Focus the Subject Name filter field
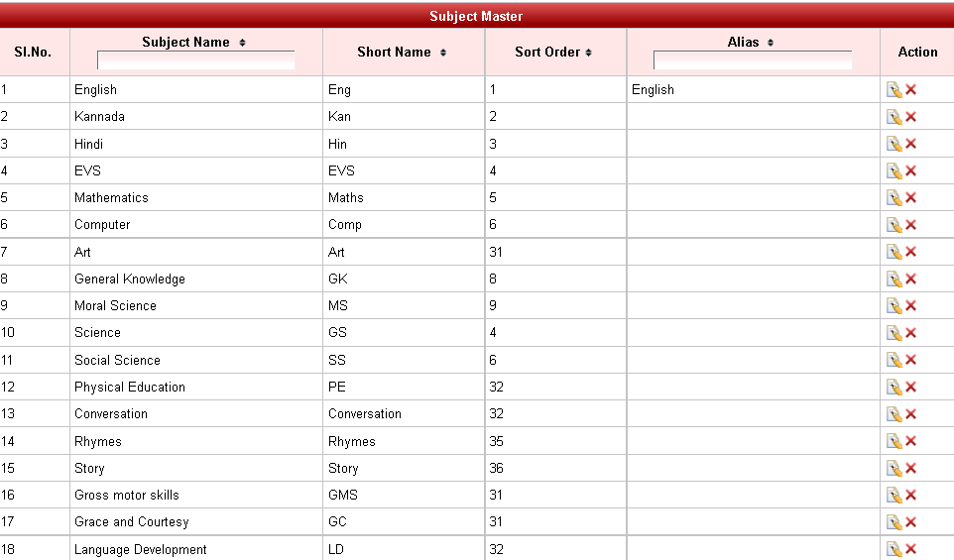This screenshot has width=954, height=560. pyautogui.click(x=195, y=60)
